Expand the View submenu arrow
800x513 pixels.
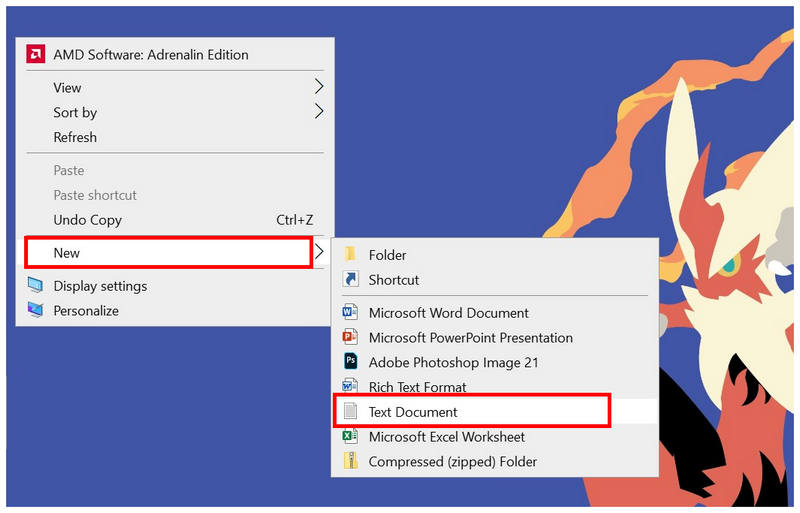coord(319,87)
